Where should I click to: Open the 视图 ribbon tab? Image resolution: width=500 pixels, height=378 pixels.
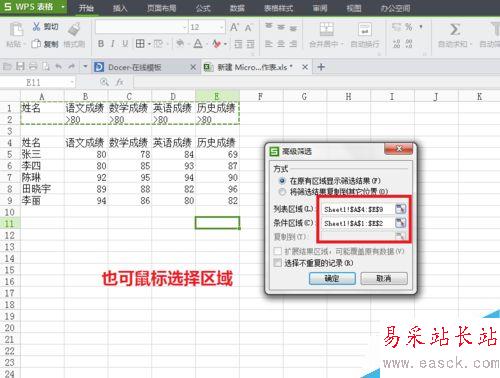pos(354,8)
